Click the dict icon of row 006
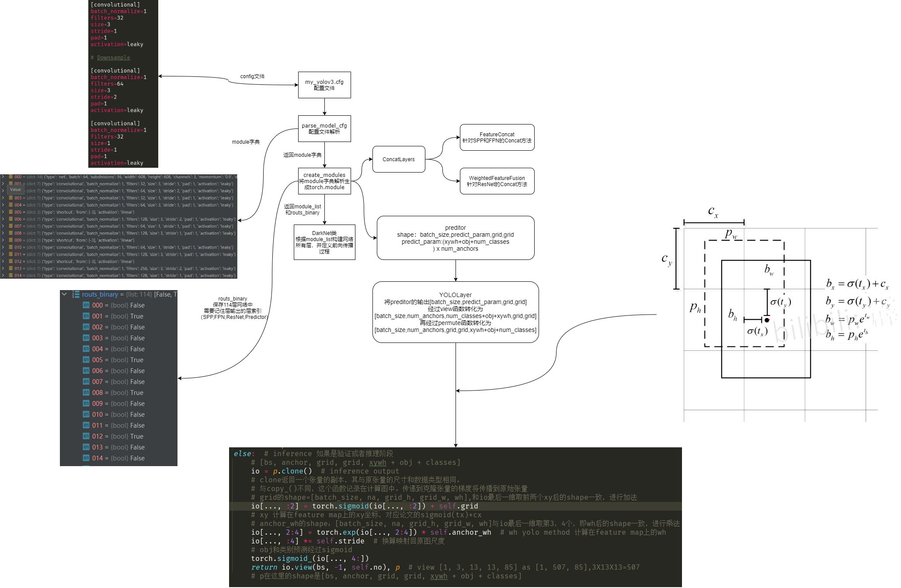 [x=10, y=219]
